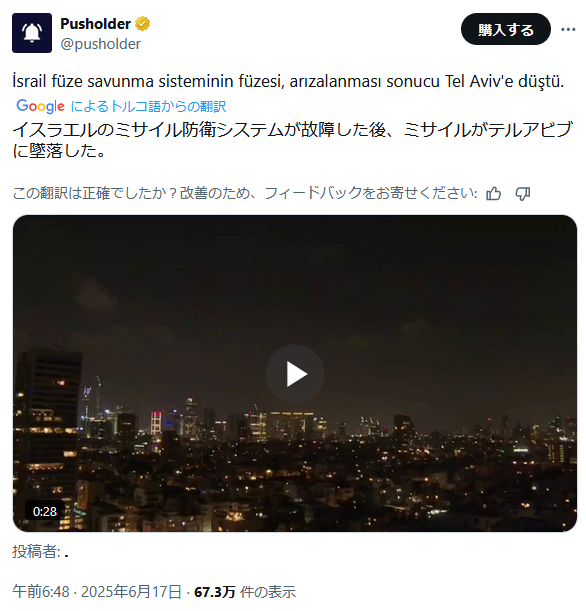Open the Pusholder bell avatar

point(32,33)
